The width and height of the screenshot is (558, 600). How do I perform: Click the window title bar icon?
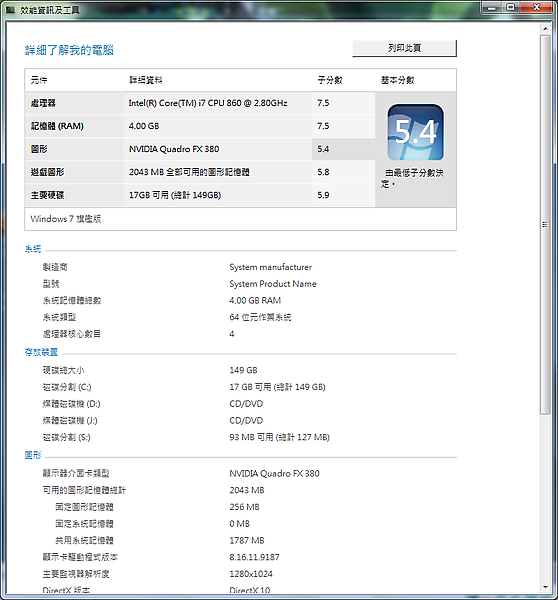[10, 10]
